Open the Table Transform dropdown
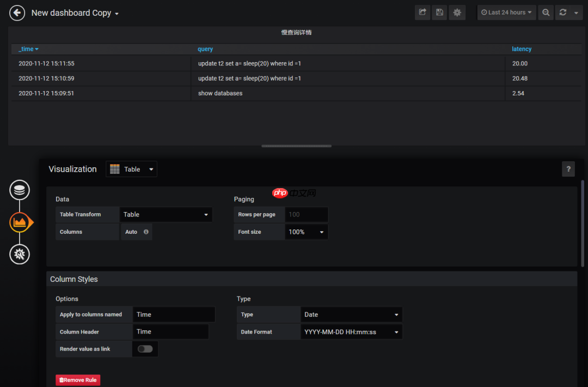The image size is (588, 387). click(166, 214)
